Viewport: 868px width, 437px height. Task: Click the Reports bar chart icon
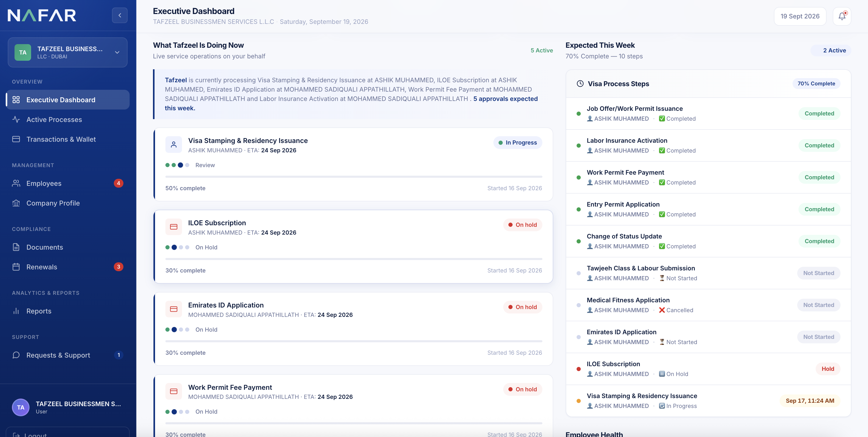[x=16, y=311]
